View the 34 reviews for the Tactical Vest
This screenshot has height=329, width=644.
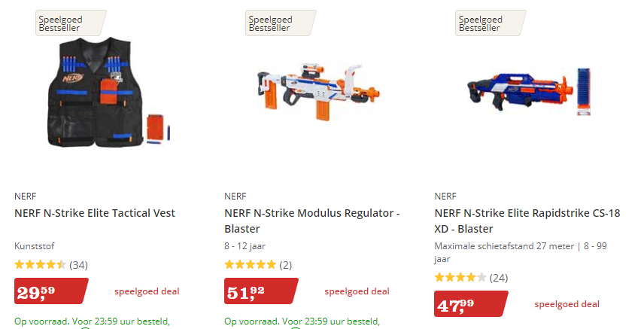coord(78,265)
